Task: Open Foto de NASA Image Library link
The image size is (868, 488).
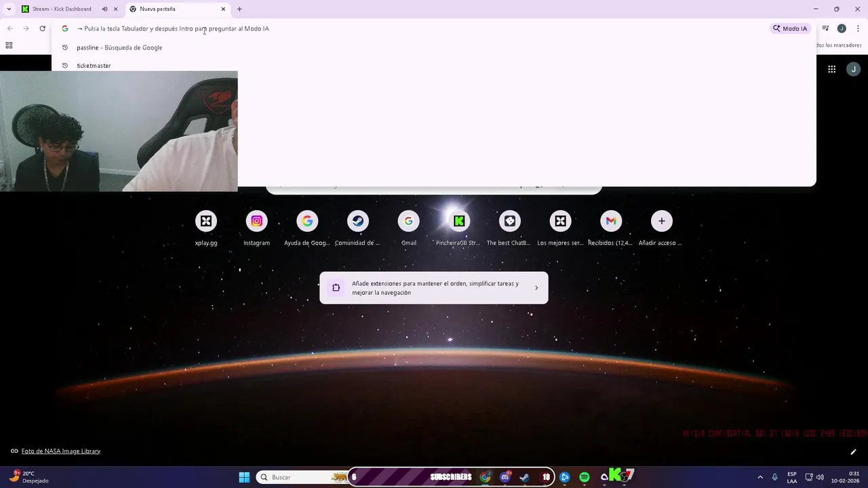Action: (x=60, y=451)
